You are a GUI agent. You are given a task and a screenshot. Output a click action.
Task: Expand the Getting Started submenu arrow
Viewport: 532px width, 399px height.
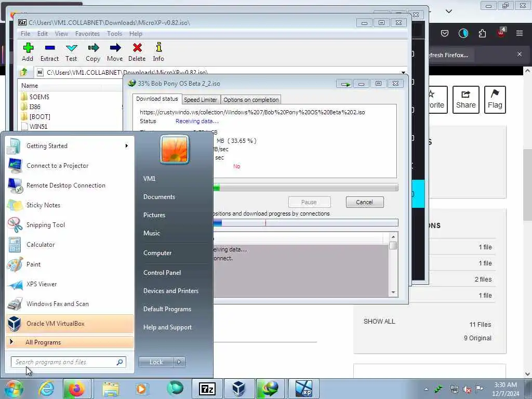click(127, 146)
